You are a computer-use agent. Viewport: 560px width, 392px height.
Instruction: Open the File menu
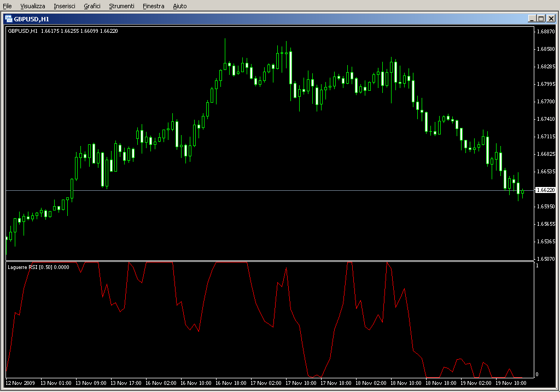7,6
